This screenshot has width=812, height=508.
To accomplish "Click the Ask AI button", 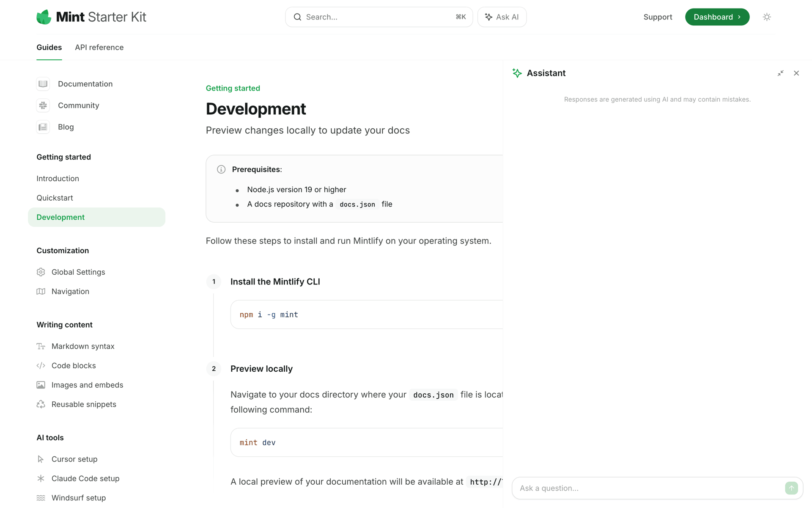I will click(502, 17).
